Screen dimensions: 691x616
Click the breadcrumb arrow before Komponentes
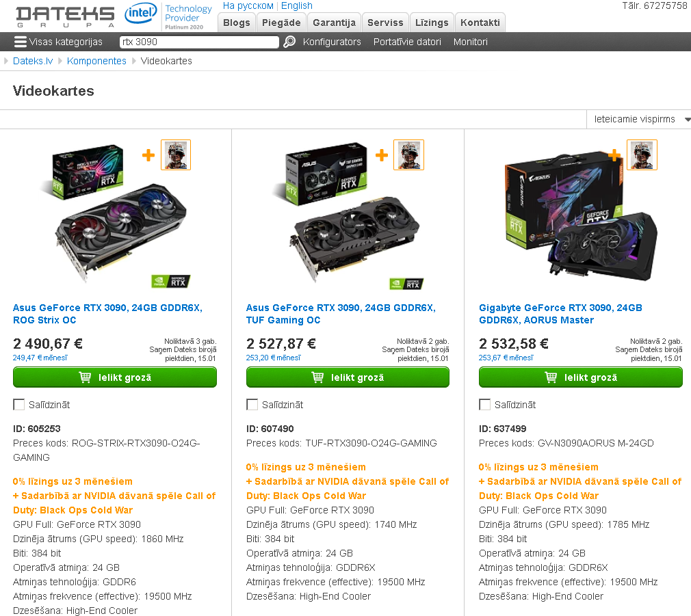(x=60, y=61)
